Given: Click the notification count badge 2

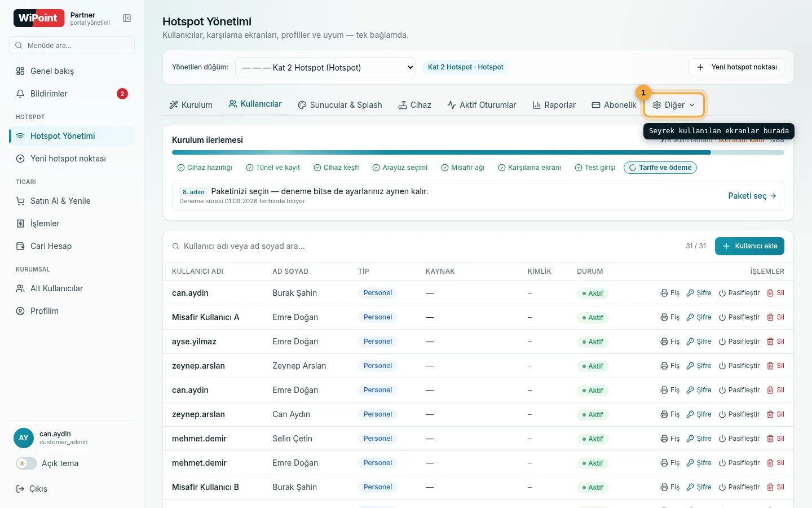Looking at the screenshot, I should pyautogui.click(x=122, y=94).
